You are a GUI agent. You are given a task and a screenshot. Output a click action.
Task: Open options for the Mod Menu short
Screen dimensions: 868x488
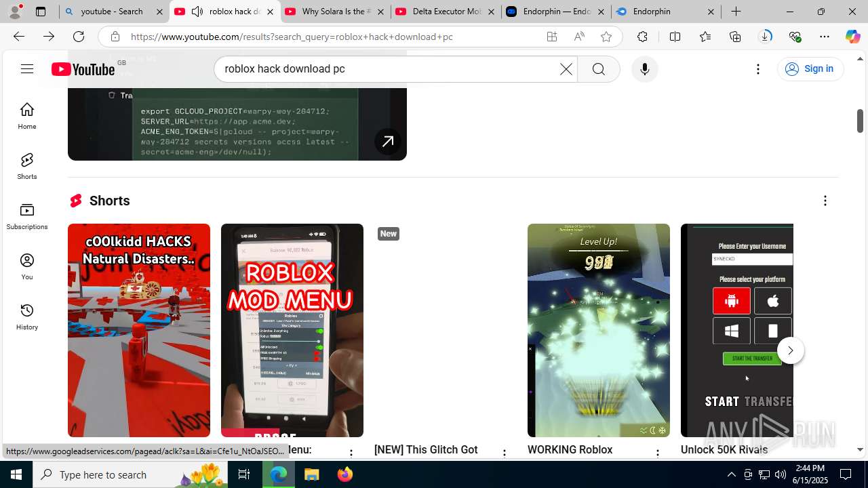pyautogui.click(x=351, y=453)
